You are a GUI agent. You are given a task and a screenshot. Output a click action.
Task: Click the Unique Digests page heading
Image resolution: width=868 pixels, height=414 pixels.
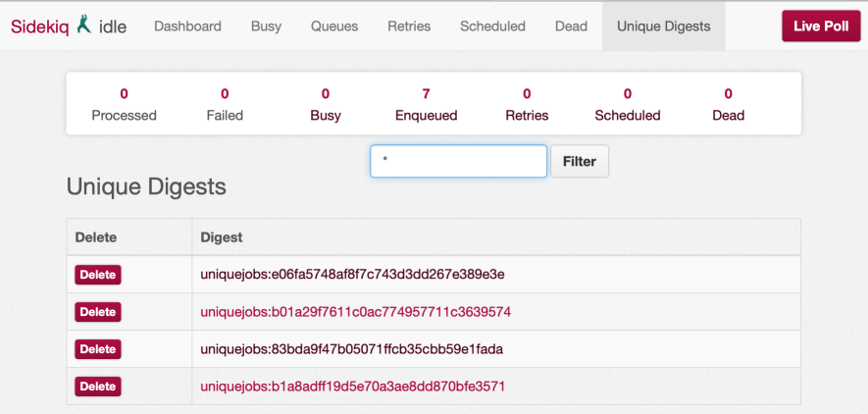[146, 187]
